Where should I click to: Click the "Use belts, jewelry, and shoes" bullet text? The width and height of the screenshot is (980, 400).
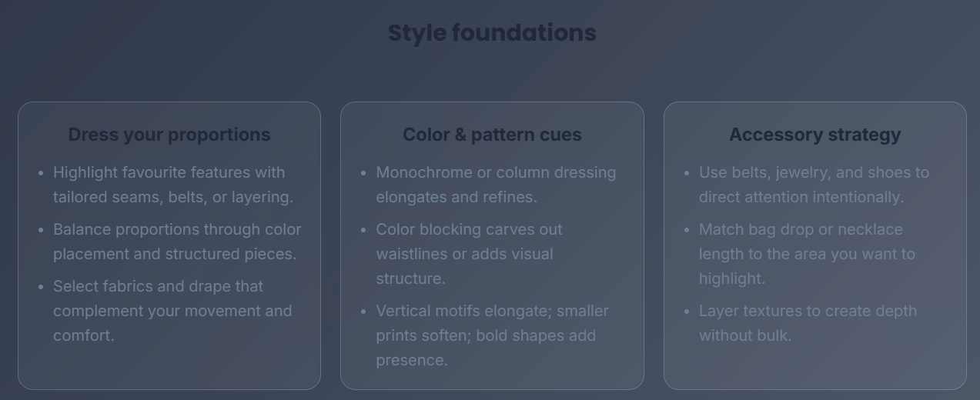pos(814,185)
